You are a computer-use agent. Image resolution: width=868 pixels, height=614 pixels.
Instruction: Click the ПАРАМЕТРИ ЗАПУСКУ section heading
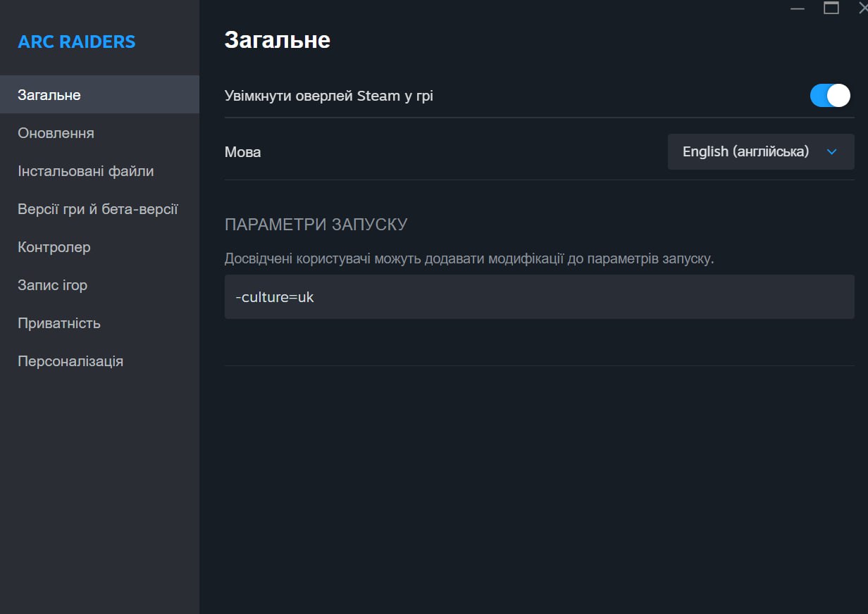pos(316,225)
